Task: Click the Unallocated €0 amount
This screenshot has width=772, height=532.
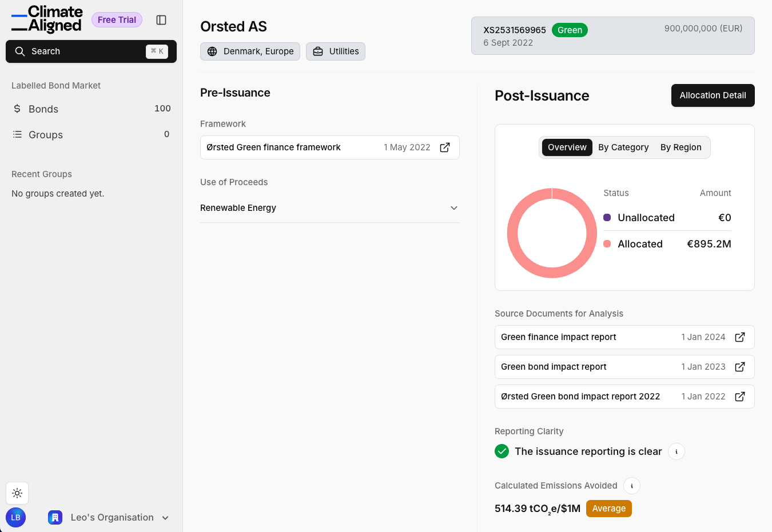Action: pos(725,218)
